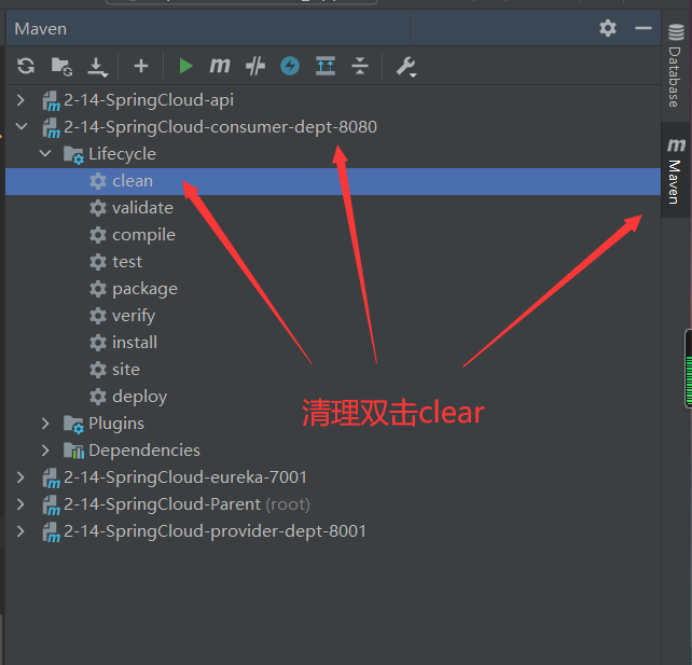692x665 pixels.
Task: Collapse all tree nodes icon
Action: click(x=360, y=66)
